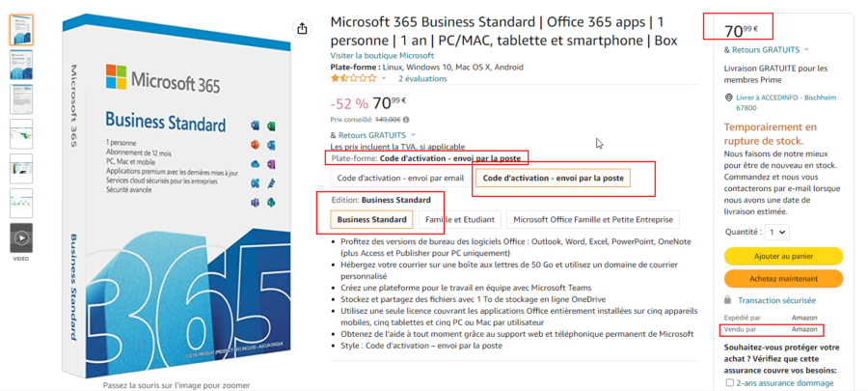Click the secure transaction padlock icon
868x391 pixels.
point(728,300)
